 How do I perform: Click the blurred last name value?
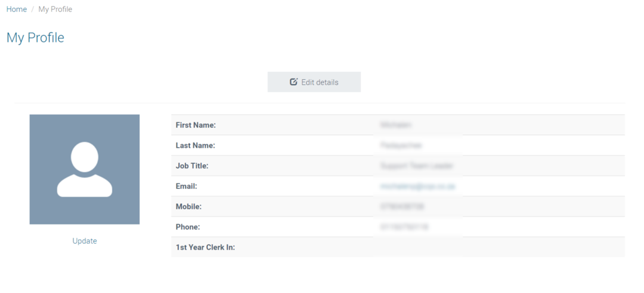[x=401, y=145]
